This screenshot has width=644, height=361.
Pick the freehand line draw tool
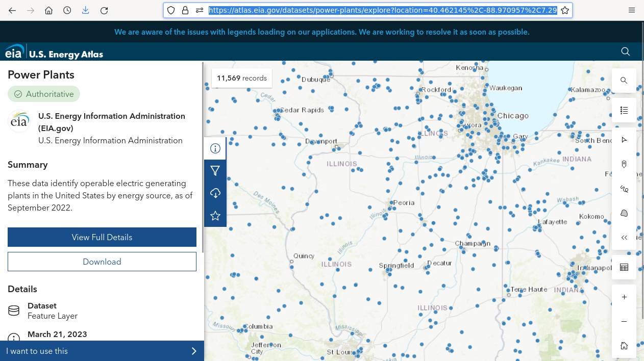click(624, 189)
